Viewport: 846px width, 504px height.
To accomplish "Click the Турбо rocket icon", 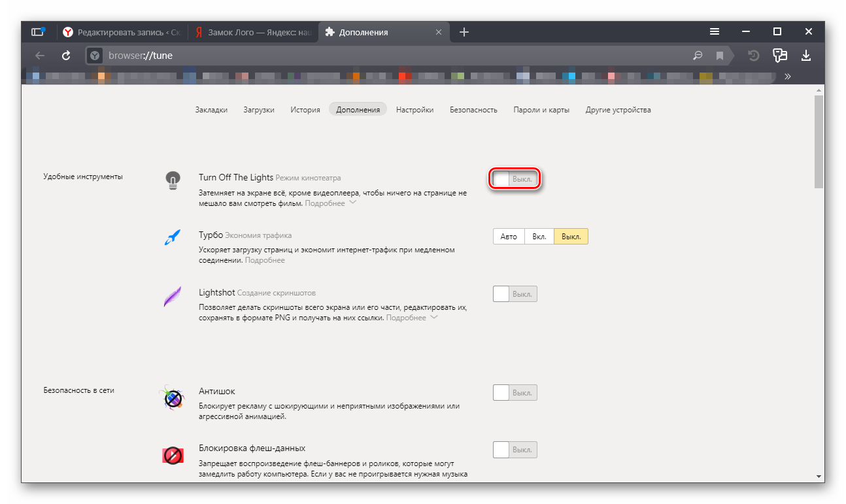I will pos(172,237).
